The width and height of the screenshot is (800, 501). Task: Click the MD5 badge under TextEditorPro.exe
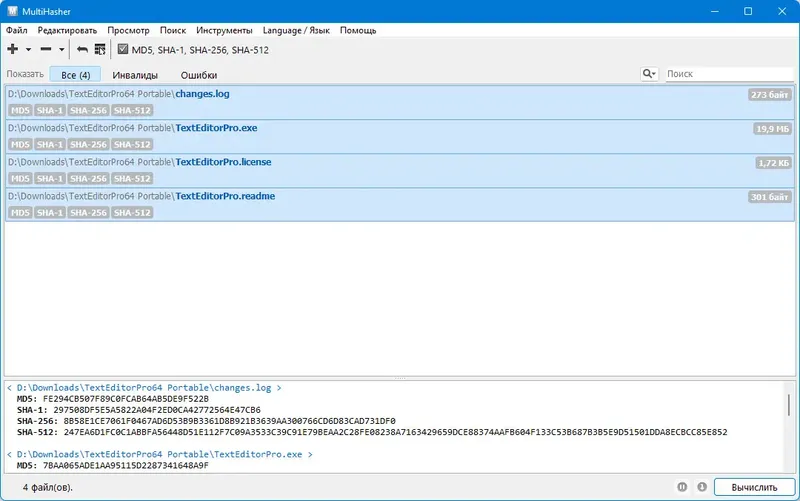coord(20,144)
